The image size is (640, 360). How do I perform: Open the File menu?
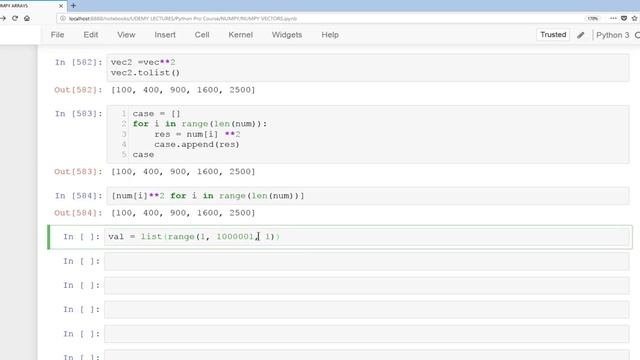(x=57, y=35)
